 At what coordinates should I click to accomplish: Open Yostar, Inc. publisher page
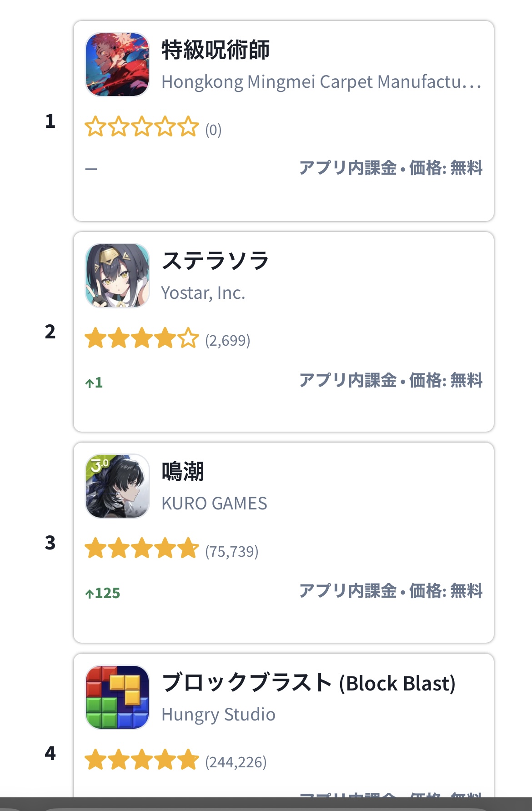tap(203, 293)
